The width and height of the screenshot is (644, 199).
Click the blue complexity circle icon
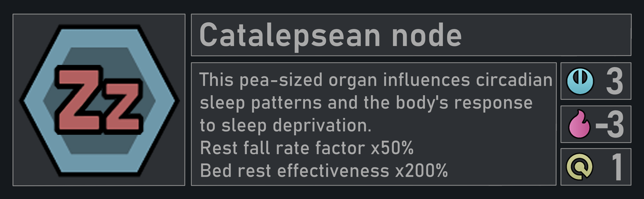(580, 81)
